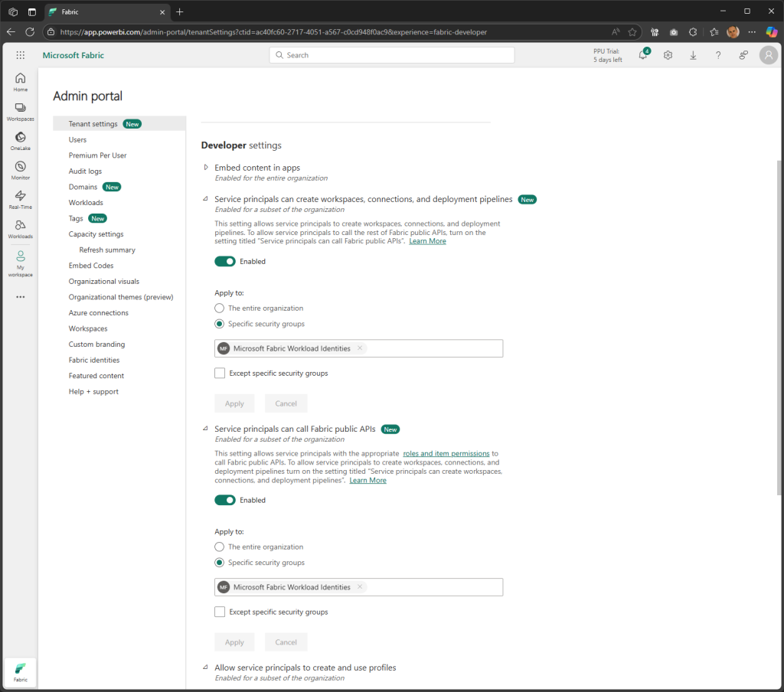The width and height of the screenshot is (784, 692).
Task: Open OneLake from the sidebar
Action: coord(20,139)
